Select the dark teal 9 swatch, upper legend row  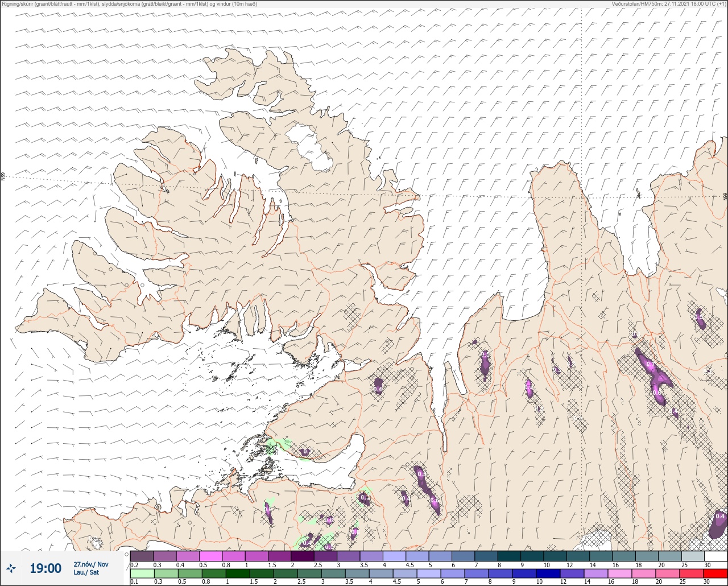(532, 556)
